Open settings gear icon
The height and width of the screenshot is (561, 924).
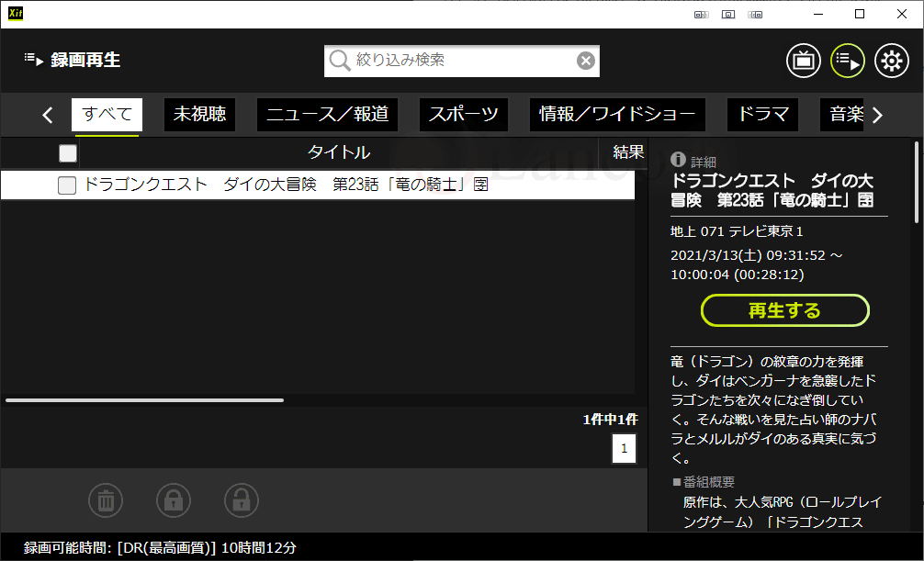point(892,61)
